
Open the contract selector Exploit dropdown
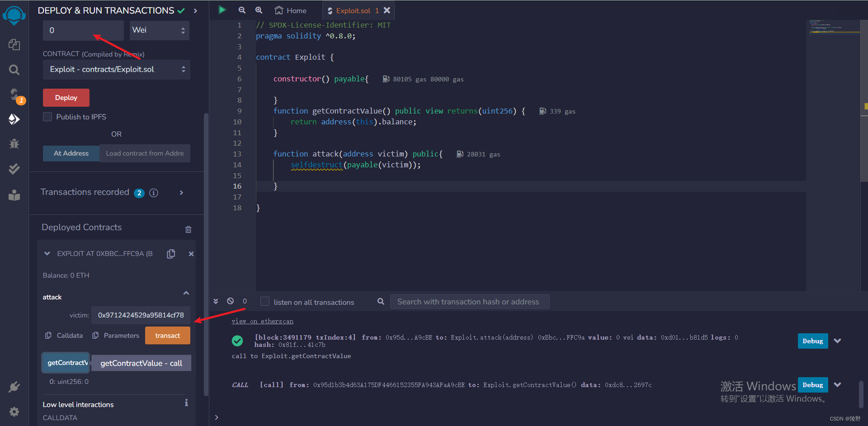(117, 69)
